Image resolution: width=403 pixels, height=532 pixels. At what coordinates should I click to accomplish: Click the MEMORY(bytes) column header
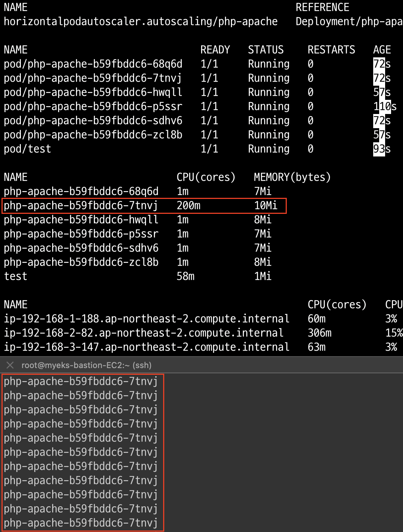point(292,177)
